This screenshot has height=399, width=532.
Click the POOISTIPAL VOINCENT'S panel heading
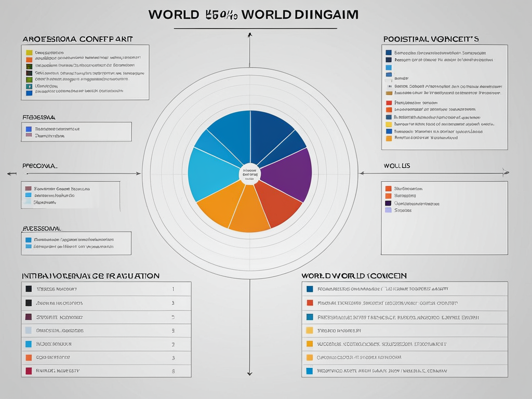(431, 39)
